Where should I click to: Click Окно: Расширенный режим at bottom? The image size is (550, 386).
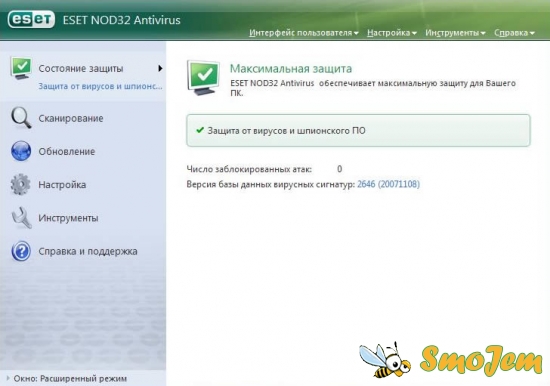[x=70, y=379]
